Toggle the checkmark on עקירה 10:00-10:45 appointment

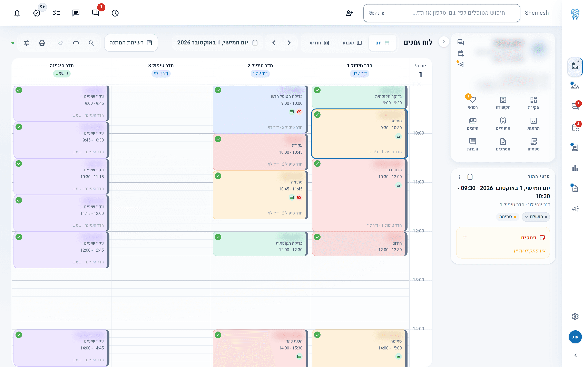[x=218, y=139]
